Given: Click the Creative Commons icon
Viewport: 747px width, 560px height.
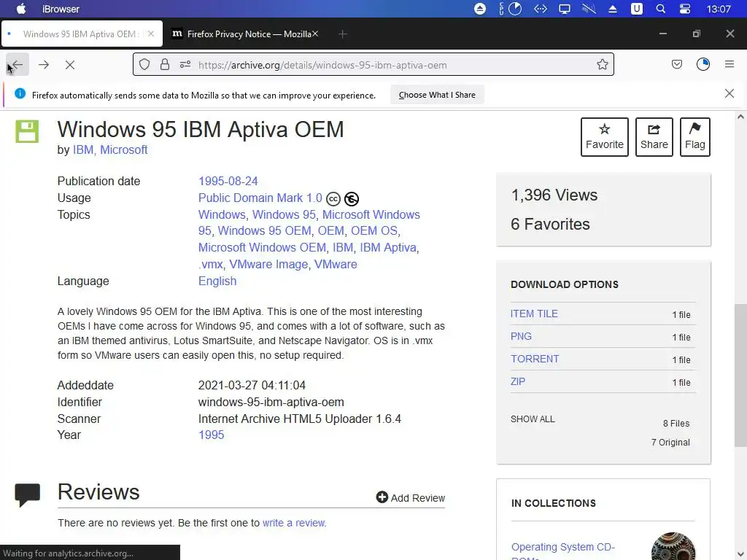Looking at the screenshot, I should point(333,198).
